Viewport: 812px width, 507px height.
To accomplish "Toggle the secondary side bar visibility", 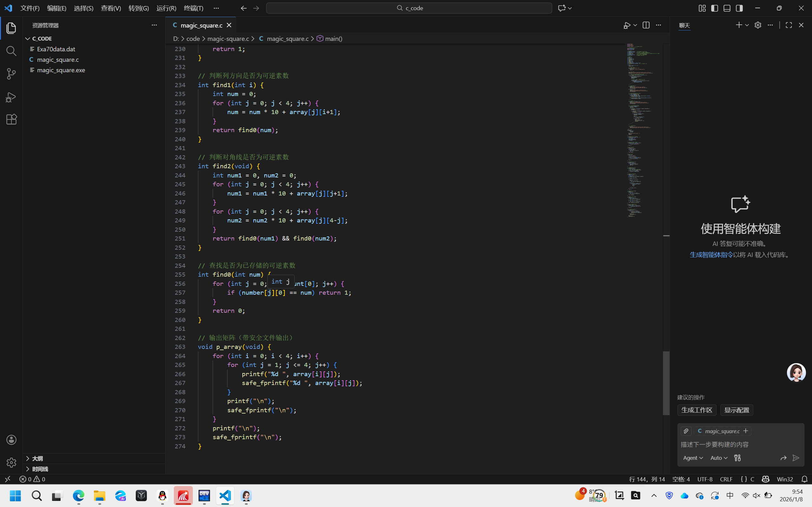I will point(739,8).
